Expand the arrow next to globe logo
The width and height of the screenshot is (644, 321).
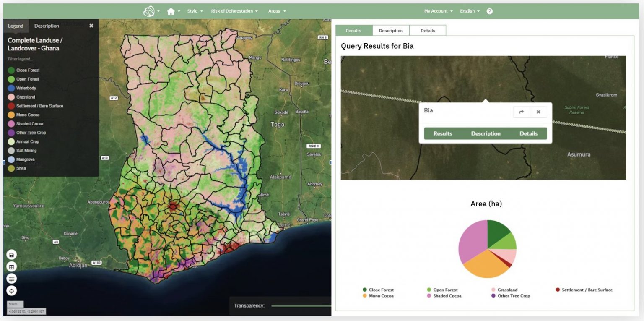tap(158, 11)
